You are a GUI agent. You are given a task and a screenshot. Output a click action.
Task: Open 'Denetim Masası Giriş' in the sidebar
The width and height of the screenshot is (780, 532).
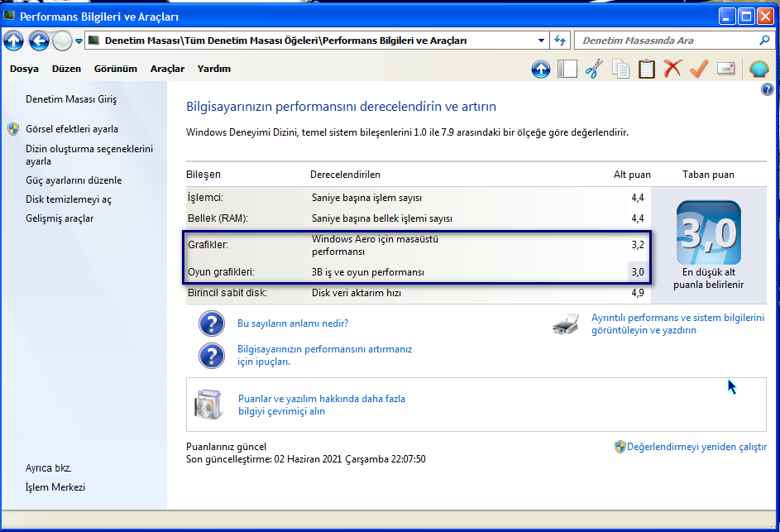coord(71,99)
